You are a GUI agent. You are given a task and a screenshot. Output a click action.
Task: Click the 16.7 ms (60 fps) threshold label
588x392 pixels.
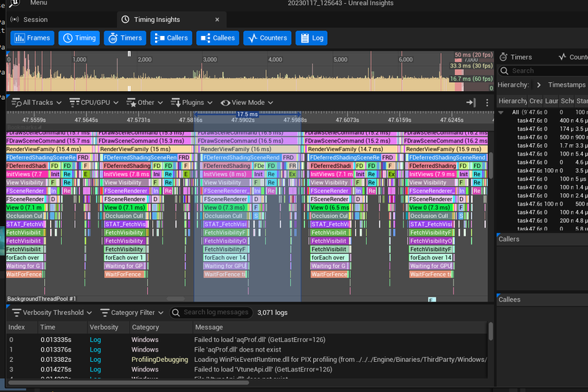[471, 79]
